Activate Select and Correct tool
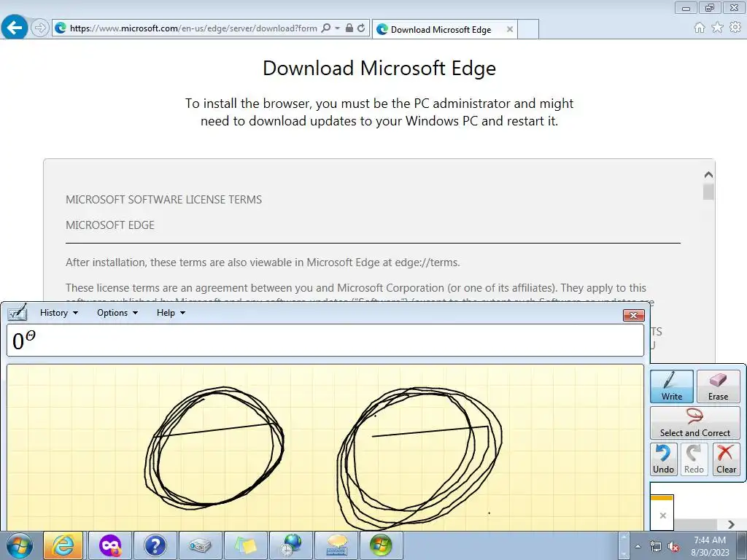Image resolution: width=747 pixels, height=560 pixels. tap(694, 423)
